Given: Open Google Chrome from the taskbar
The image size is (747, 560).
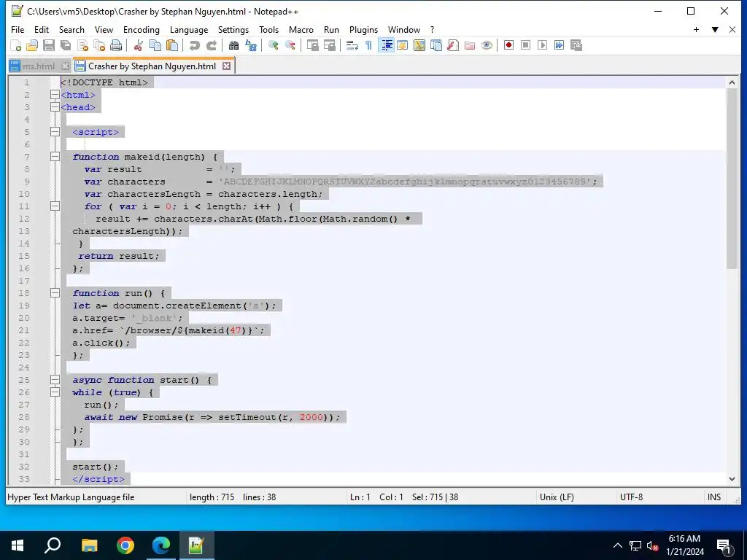Looking at the screenshot, I should click(125, 545).
